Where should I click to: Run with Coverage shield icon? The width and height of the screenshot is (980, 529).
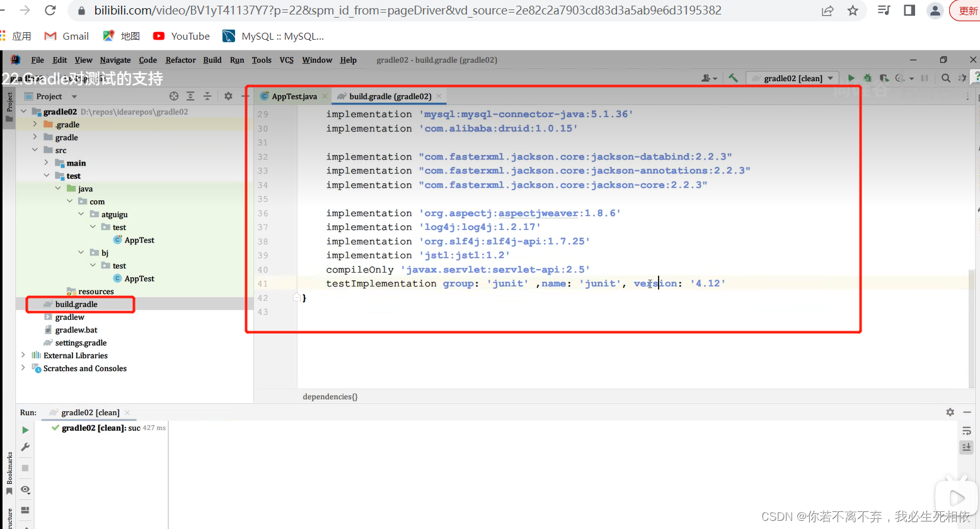tap(884, 78)
